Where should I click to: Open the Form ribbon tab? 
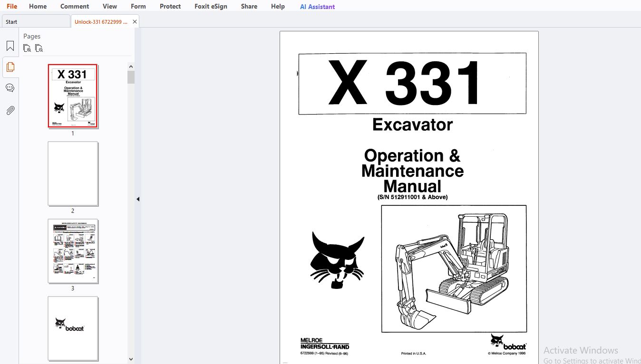[x=138, y=6]
